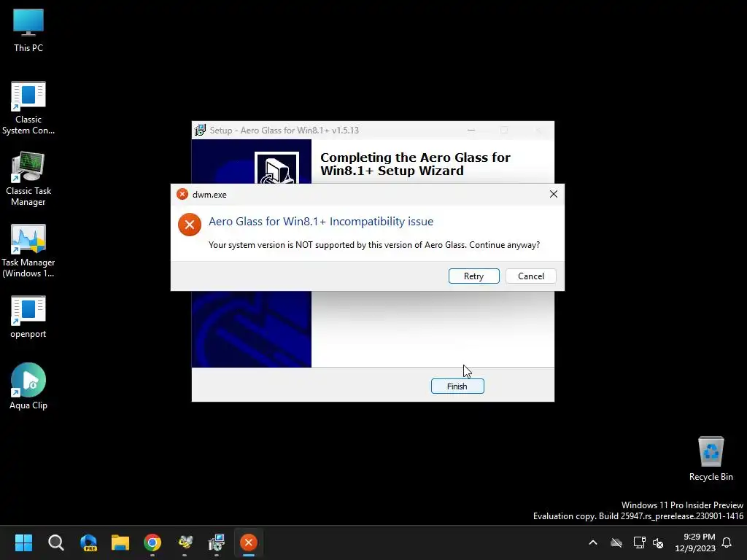Show hidden system tray icons
This screenshot has height=560, width=747.
pos(592,542)
